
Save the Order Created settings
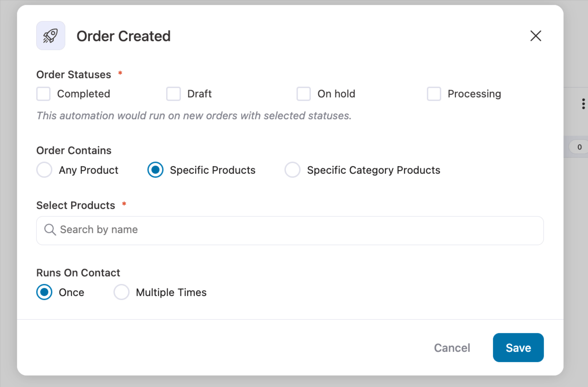tap(518, 348)
